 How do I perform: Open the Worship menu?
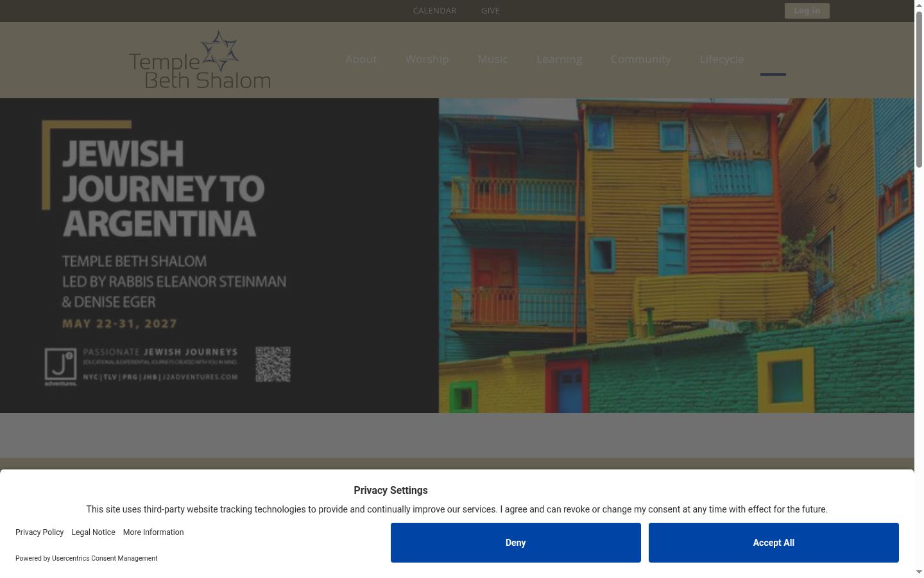point(427,59)
